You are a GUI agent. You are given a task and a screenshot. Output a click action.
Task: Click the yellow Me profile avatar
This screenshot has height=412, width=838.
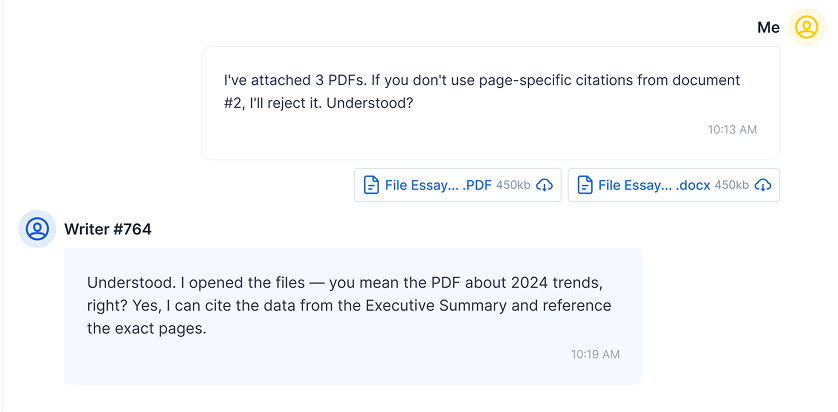[x=806, y=27]
